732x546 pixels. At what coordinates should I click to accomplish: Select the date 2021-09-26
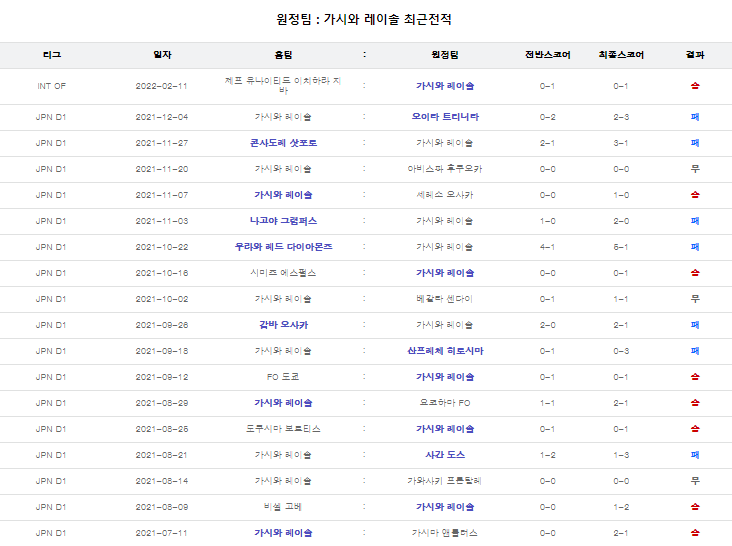click(162, 325)
